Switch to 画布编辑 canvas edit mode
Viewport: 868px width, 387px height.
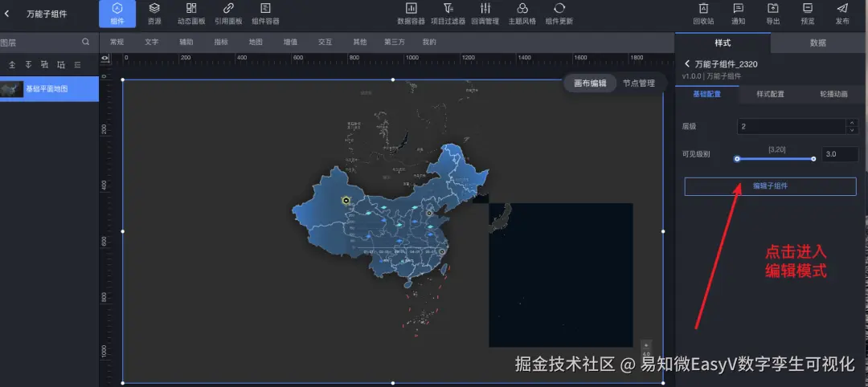click(x=590, y=84)
